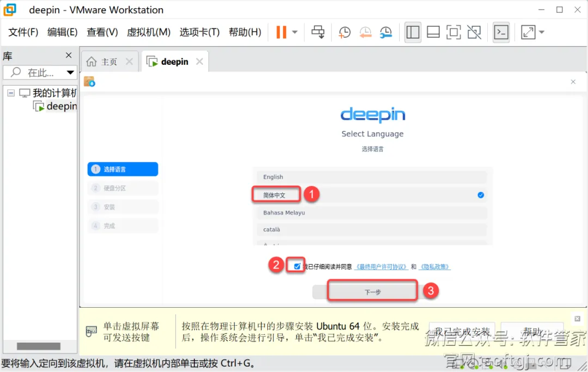
Task: Minimize the VMware Workstation window
Action: (541, 10)
